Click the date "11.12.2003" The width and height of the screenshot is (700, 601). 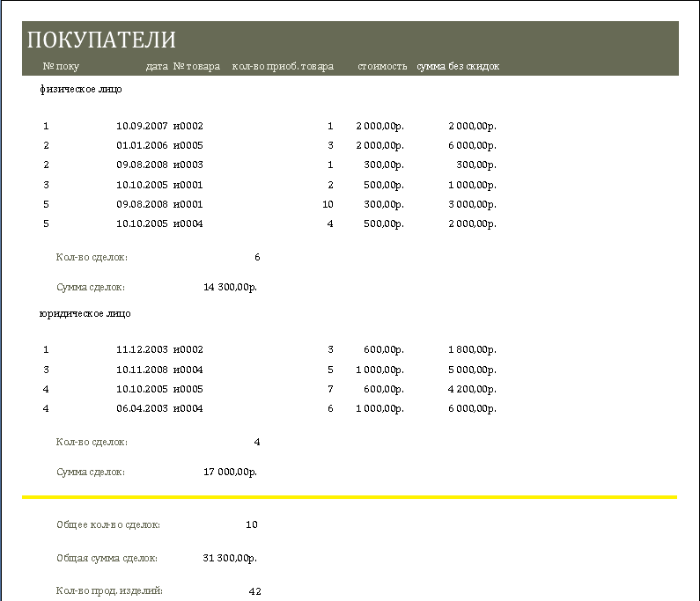point(142,350)
